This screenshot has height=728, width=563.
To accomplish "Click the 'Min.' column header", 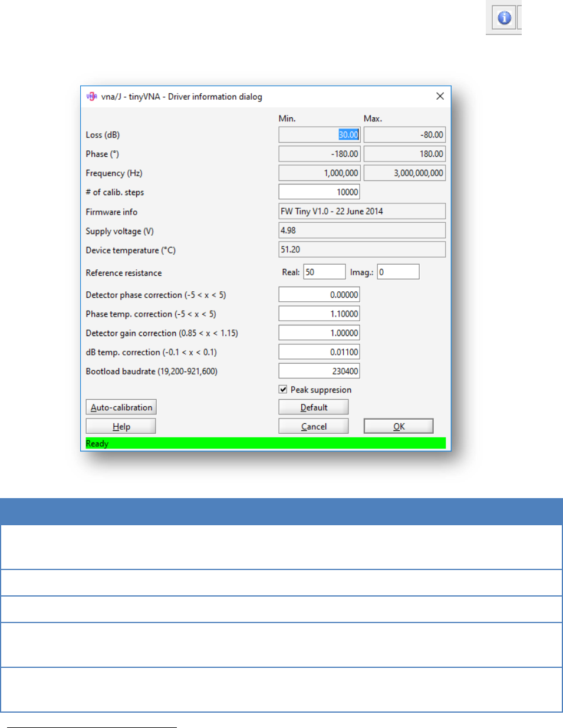I will point(287,118).
